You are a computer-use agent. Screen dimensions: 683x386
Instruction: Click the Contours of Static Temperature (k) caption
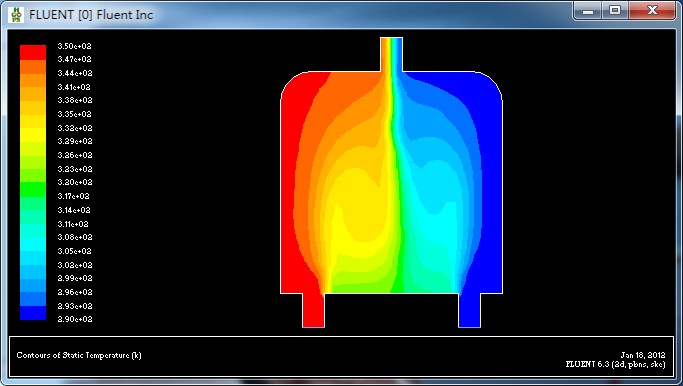pyautogui.click(x=79, y=355)
